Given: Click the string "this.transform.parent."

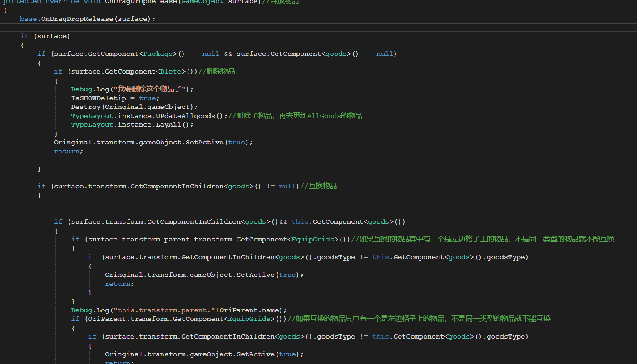Looking at the screenshot, I should (164, 310).
